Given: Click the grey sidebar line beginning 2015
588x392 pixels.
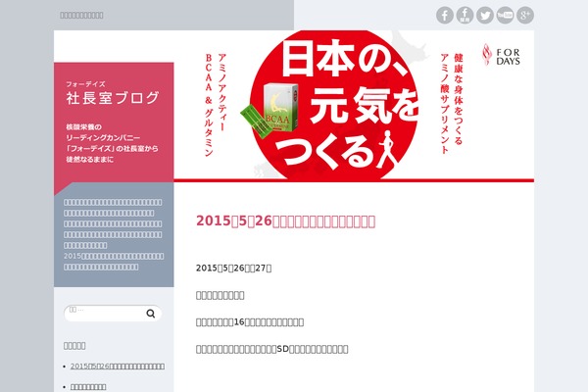Looking at the screenshot, I should pyautogui.click(x=114, y=256).
